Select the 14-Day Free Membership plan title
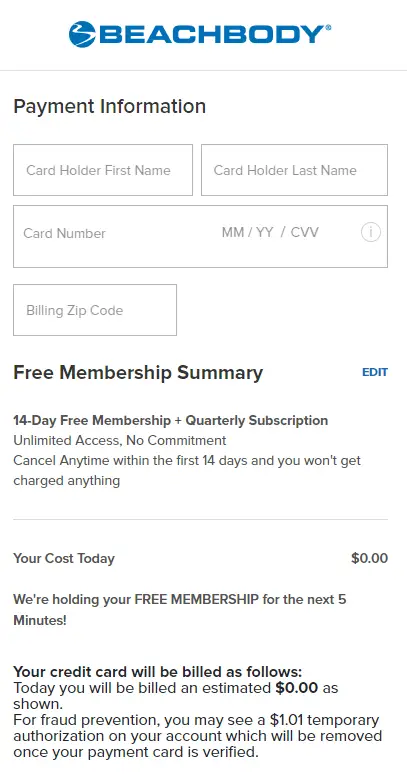Viewport: 407px width, 776px height. point(170,421)
